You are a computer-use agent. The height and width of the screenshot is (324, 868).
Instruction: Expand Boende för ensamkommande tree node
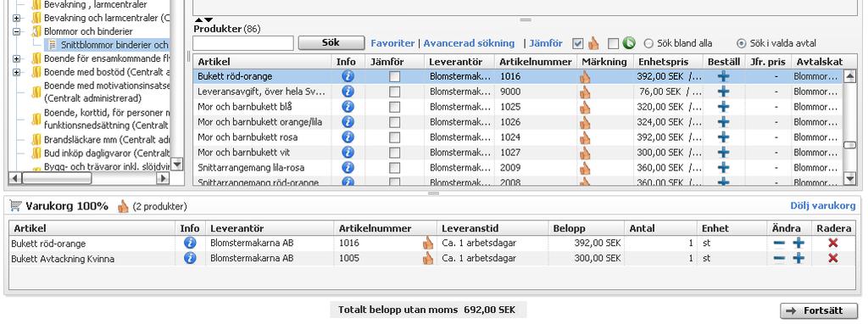17,59
